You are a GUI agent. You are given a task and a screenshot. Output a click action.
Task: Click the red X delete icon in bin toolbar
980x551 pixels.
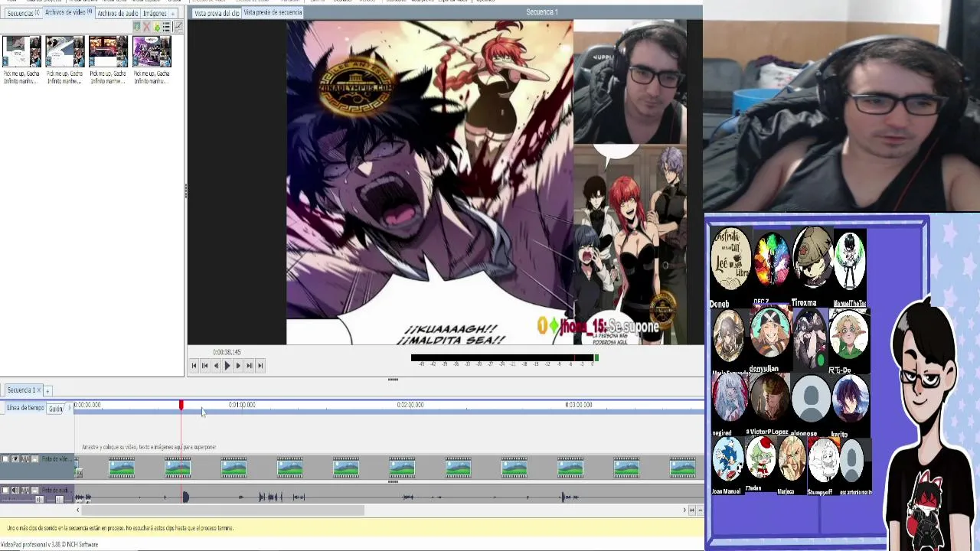coord(146,27)
